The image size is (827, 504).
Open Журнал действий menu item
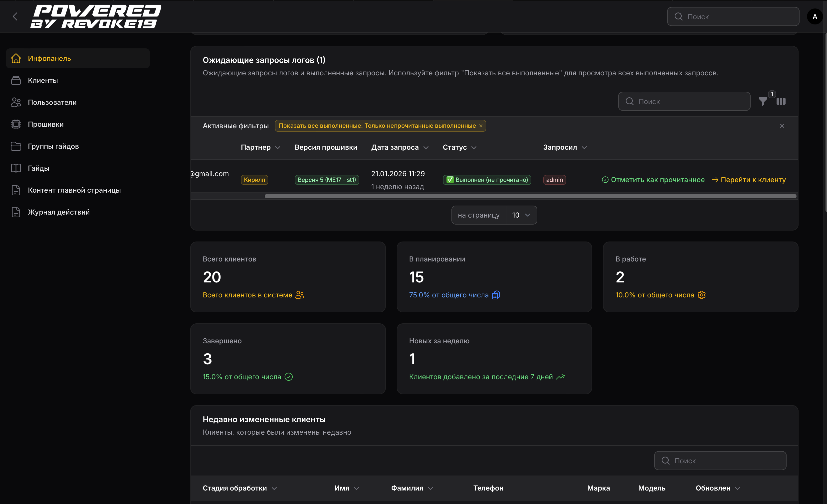coord(58,212)
